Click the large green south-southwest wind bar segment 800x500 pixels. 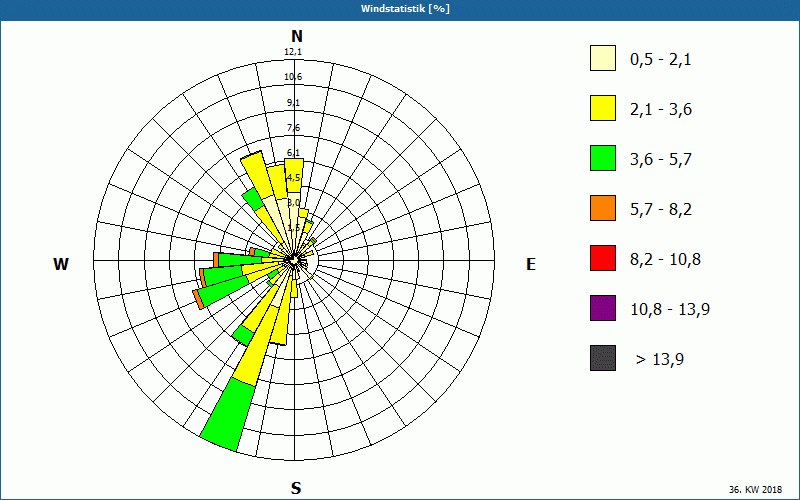point(228,416)
